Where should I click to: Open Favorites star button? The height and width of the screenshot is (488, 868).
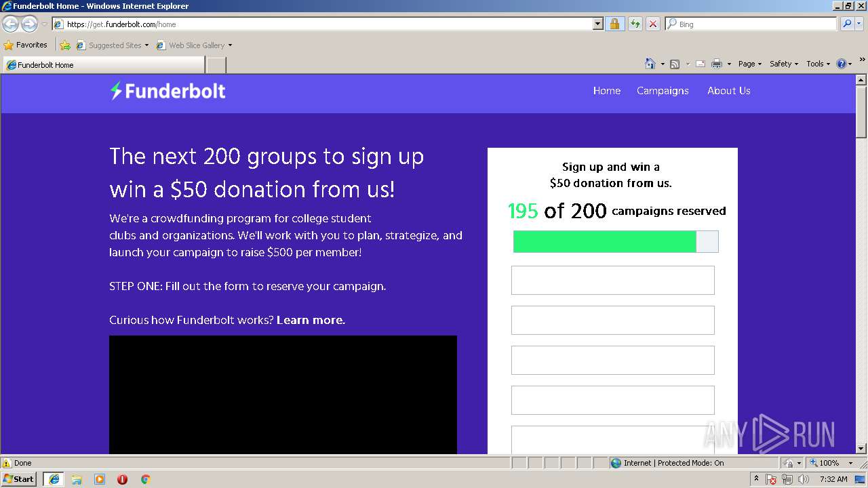(x=26, y=45)
